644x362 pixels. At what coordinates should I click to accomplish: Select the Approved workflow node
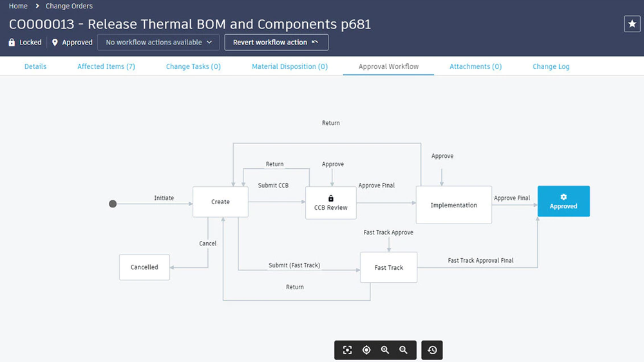(563, 202)
